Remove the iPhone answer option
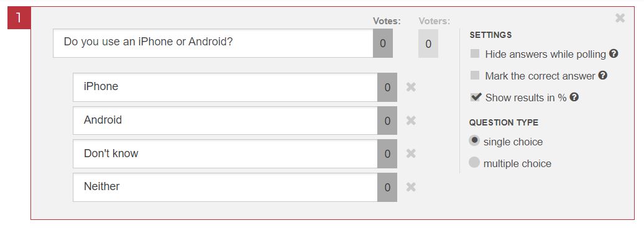Screen dimensions: 644x228 (411, 87)
